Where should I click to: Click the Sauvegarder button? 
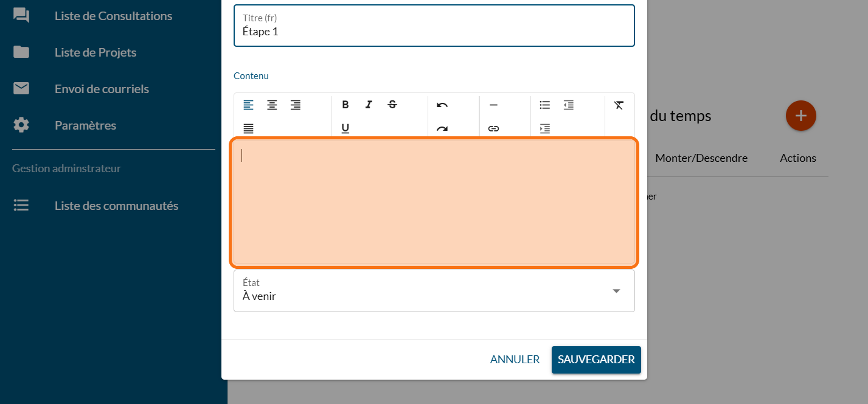[596, 360]
